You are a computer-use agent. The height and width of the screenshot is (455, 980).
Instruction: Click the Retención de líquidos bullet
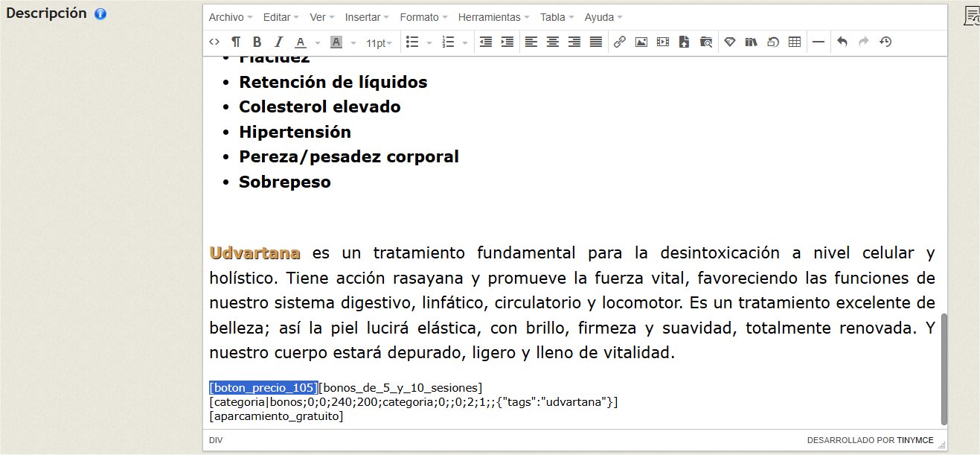(333, 82)
